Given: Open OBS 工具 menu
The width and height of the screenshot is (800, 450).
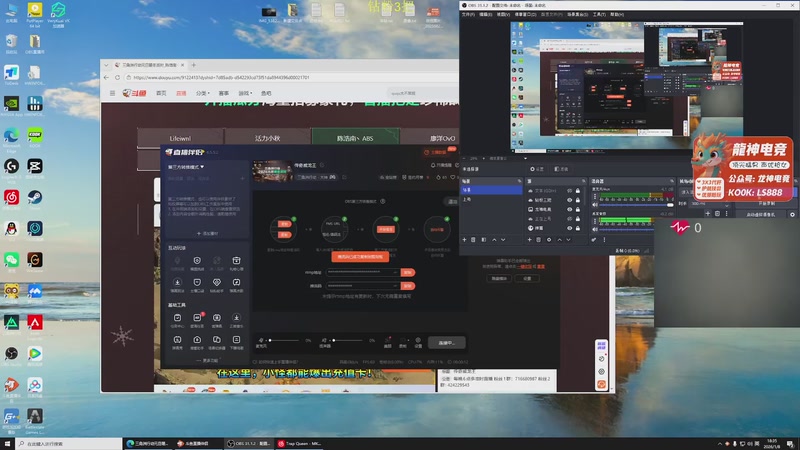Looking at the screenshot, I should pyautogui.click(x=599, y=14).
